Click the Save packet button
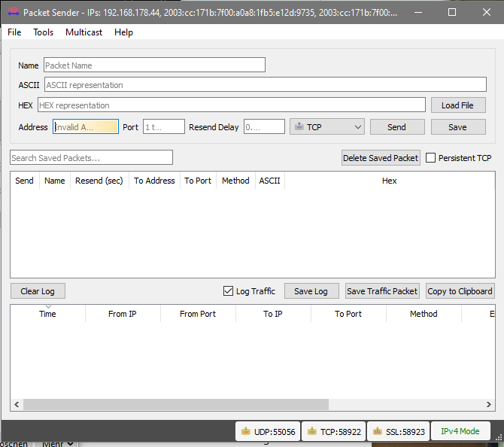Image resolution: width=504 pixels, height=447 pixels. coord(457,127)
